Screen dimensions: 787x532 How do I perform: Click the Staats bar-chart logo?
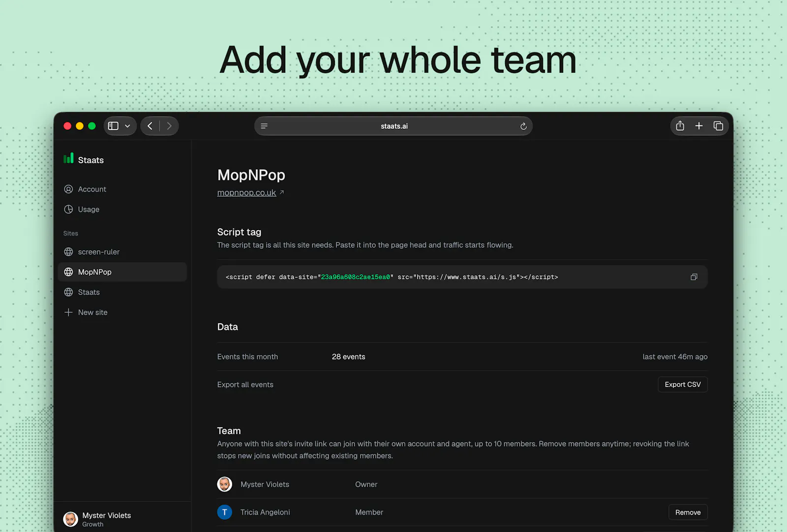[68, 158]
